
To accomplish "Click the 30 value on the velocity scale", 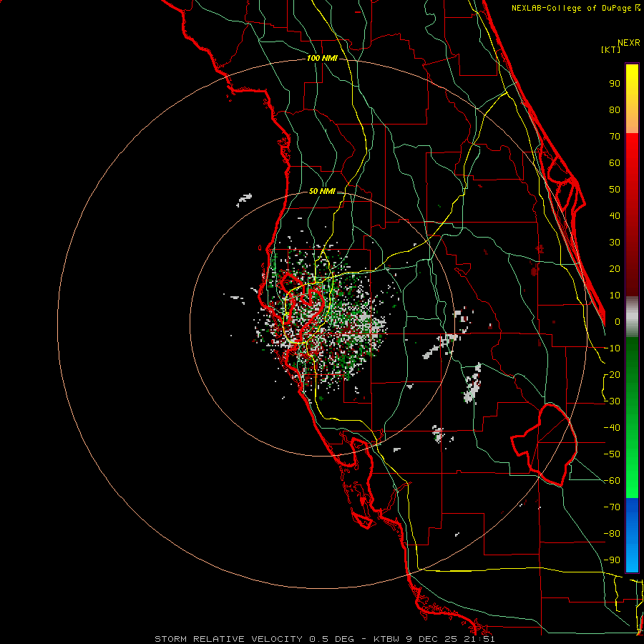I will pyautogui.click(x=615, y=243).
